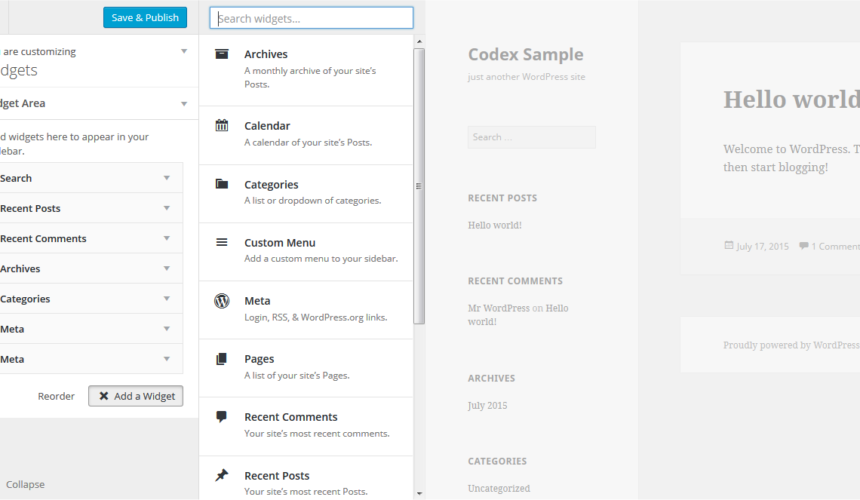Select the Pages widget title
The width and height of the screenshot is (860, 500).
coord(259,359)
